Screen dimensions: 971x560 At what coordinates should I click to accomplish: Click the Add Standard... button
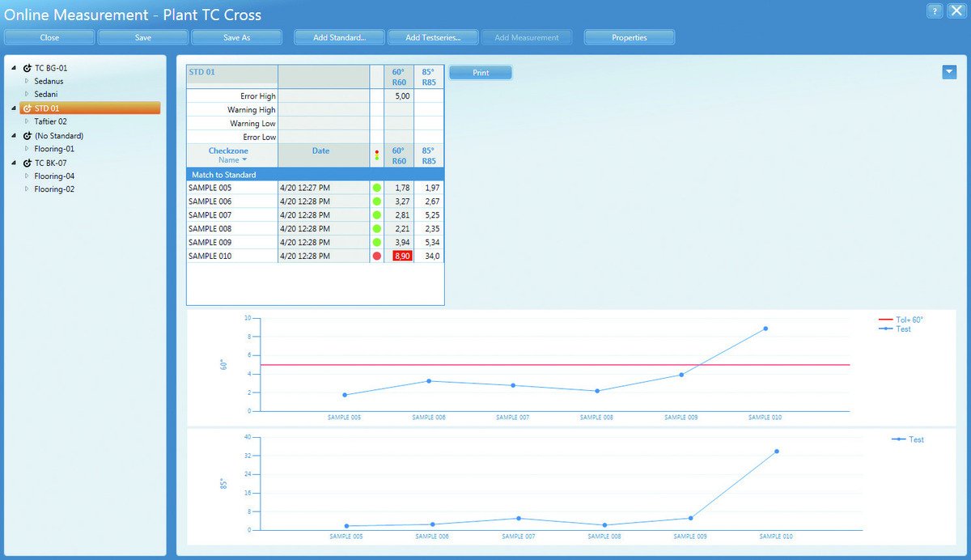pyautogui.click(x=339, y=37)
